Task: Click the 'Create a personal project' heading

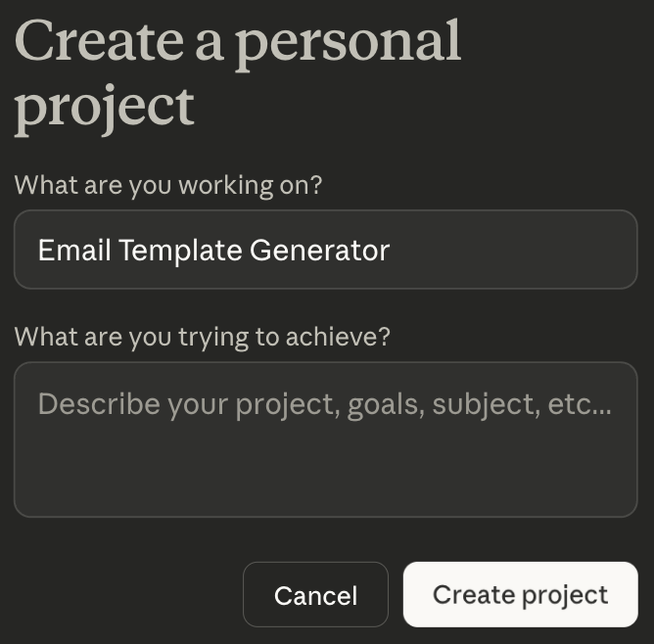Action: pos(237,73)
